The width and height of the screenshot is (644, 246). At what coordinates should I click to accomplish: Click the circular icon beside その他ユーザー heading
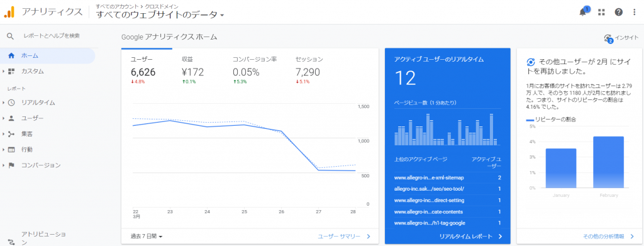coord(530,62)
